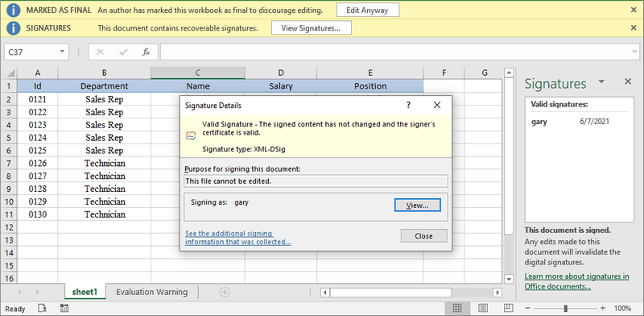Click Edit Anyway in the Marked as Final bar
Screen dimensions: 644x316
click(x=368, y=10)
